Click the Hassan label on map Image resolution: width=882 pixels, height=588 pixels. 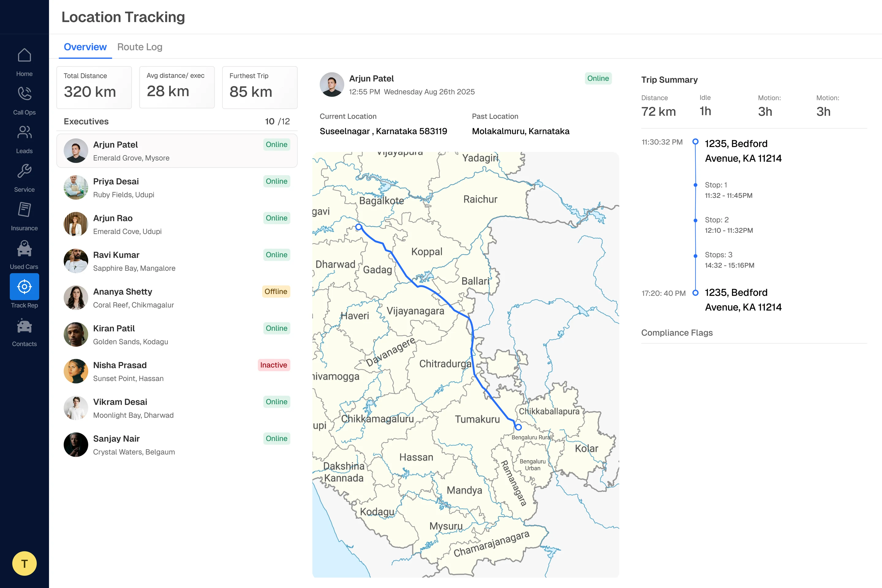click(x=416, y=457)
